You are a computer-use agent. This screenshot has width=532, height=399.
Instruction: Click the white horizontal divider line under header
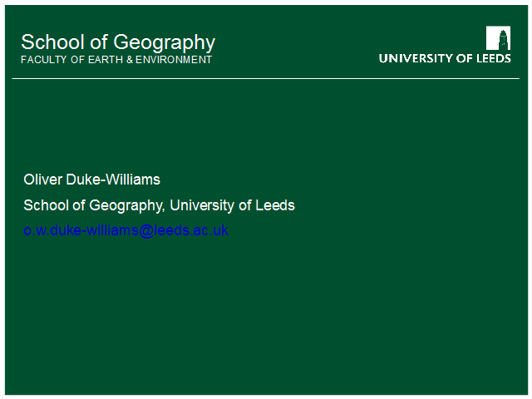pyautogui.click(x=266, y=78)
